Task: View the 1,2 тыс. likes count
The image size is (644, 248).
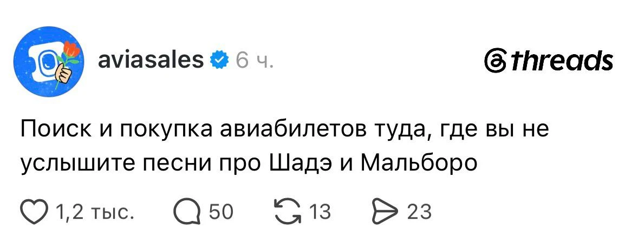Action: tap(95, 212)
